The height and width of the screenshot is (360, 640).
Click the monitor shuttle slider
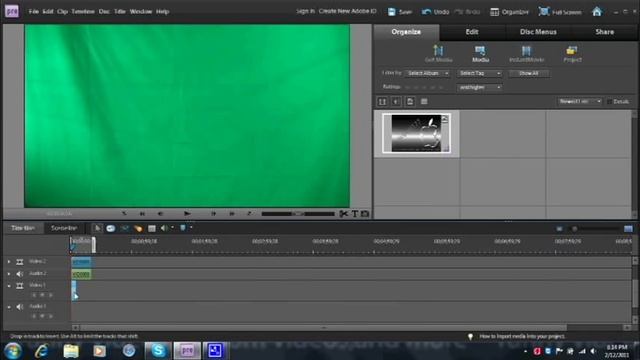(298, 213)
